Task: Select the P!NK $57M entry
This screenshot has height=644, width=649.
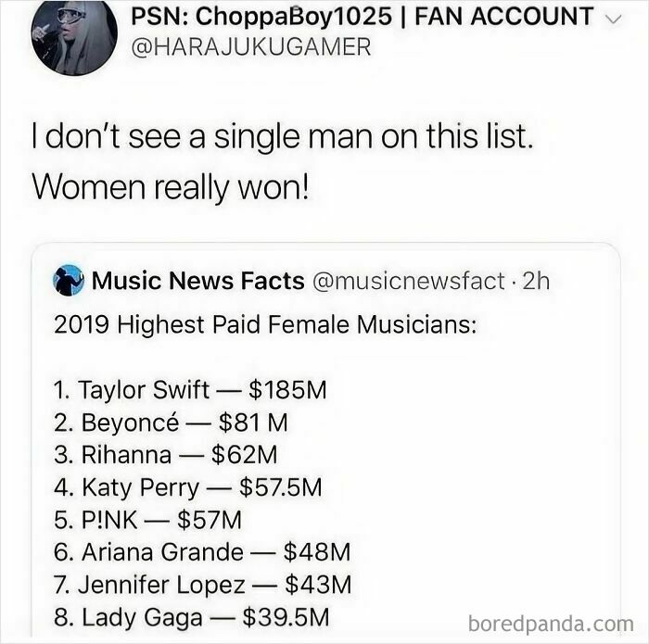Action: (x=147, y=520)
